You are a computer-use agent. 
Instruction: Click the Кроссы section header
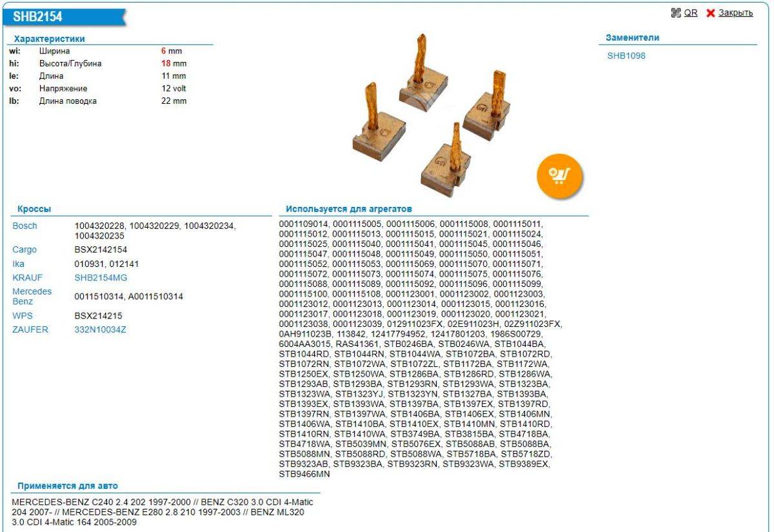click(x=34, y=209)
